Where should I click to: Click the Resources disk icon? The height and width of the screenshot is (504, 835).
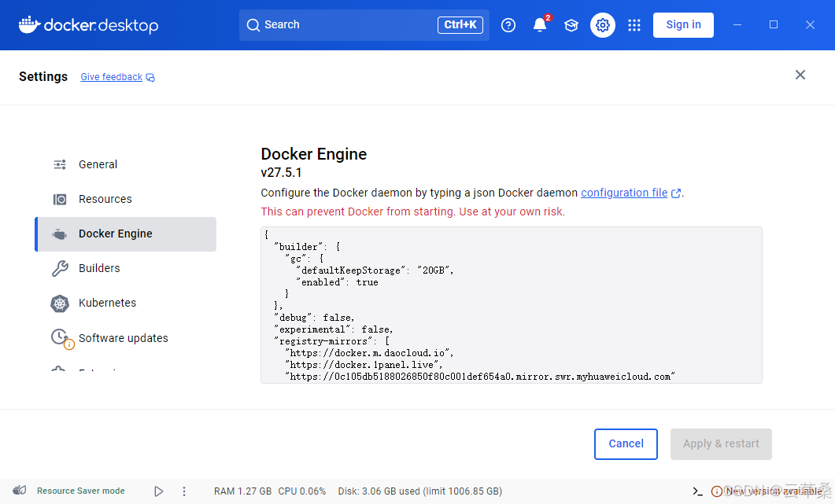tap(60, 199)
